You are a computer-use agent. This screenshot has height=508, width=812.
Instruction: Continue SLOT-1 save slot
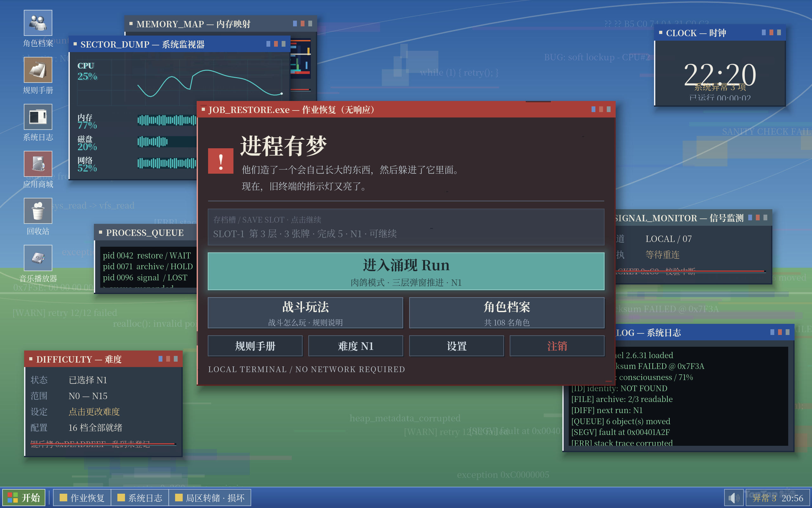406,227
